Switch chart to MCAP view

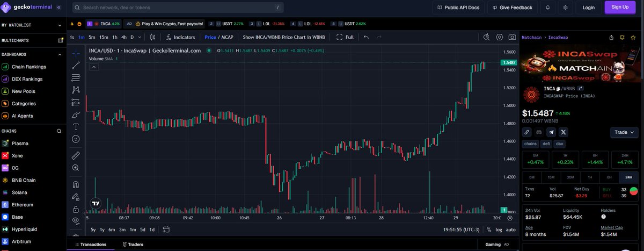pyautogui.click(x=227, y=37)
